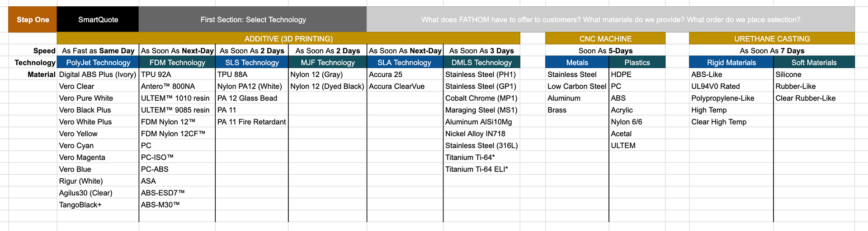The image size is (868, 231).
Task: Click the 'Soft Materials' header cell
Action: 814,62
